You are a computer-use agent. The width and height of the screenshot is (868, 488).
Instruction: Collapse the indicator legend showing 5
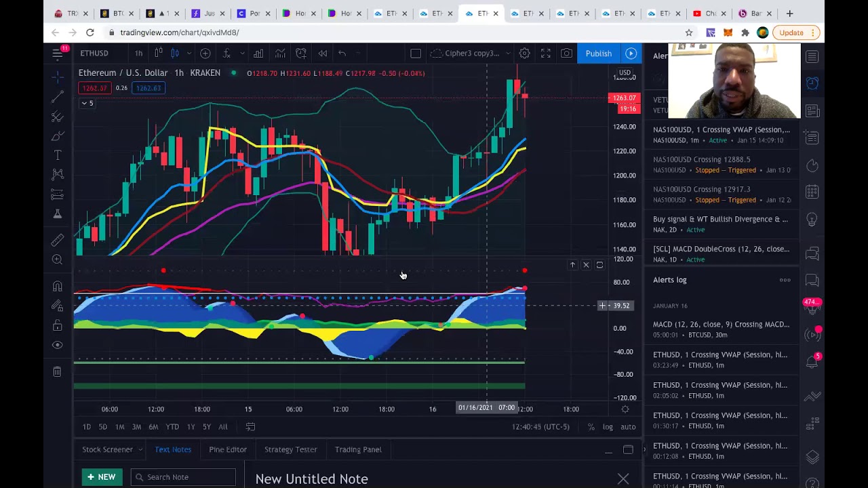point(87,103)
